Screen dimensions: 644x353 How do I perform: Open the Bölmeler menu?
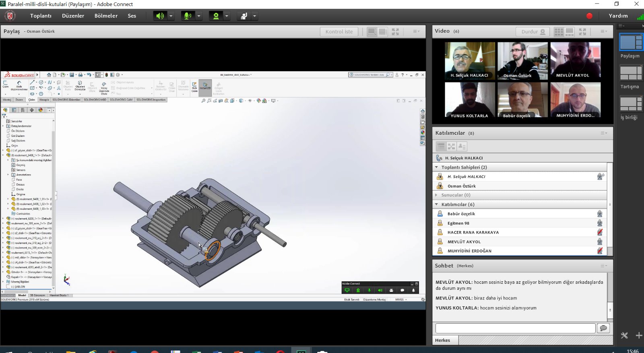coord(106,16)
